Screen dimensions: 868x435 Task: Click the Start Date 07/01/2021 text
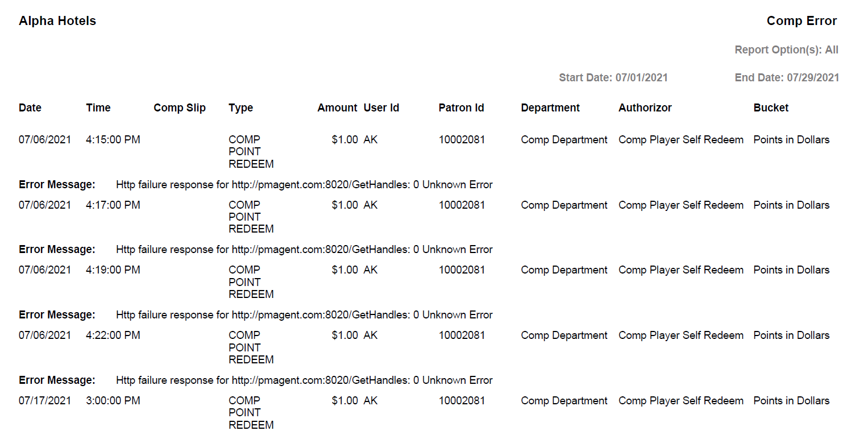[x=613, y=78]
